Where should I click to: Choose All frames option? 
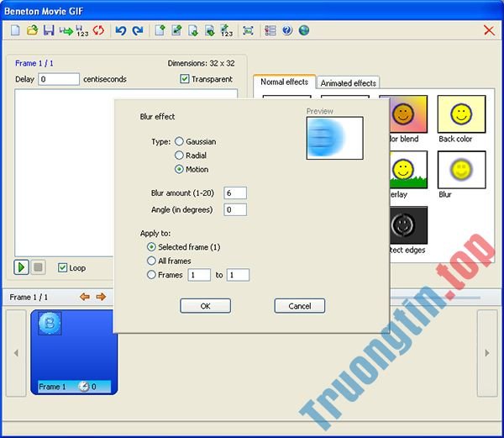click(151, 261)
